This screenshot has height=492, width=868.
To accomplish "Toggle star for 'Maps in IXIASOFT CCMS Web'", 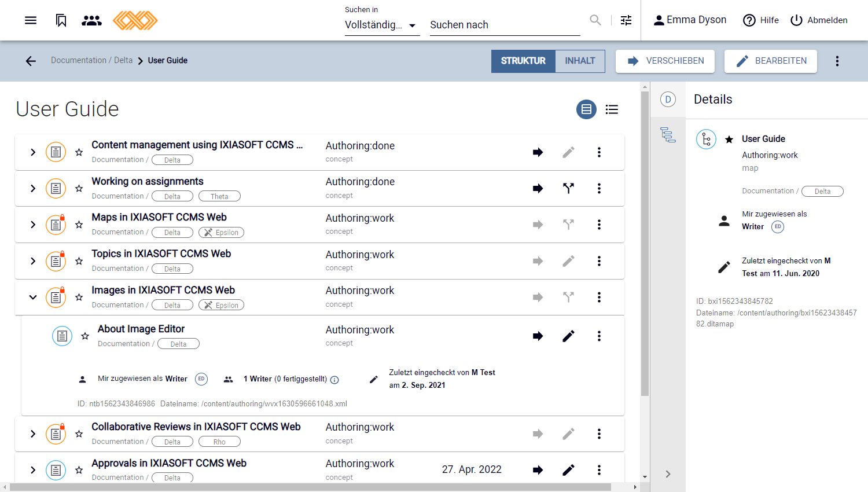I will pyautogui.click(x=79, y=225).
